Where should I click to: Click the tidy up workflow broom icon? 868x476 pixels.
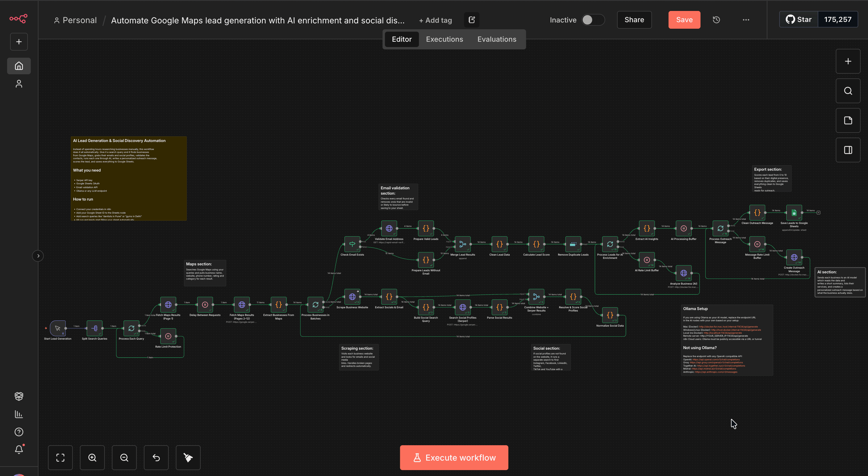(188, 457)
